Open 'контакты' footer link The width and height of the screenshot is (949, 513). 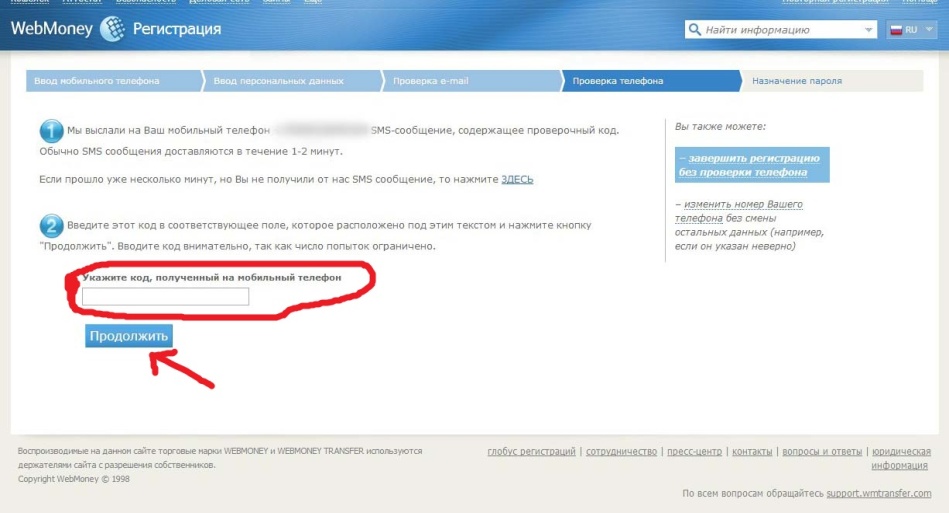(752, 451)
